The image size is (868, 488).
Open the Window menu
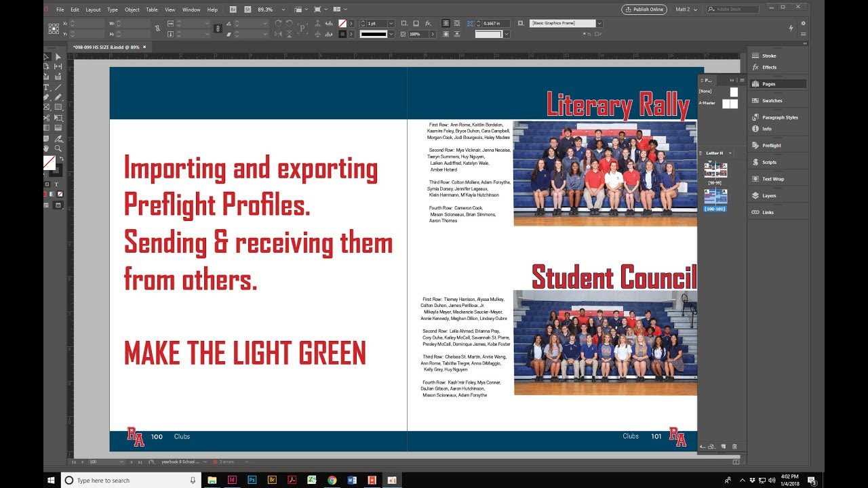coord(191,9)
